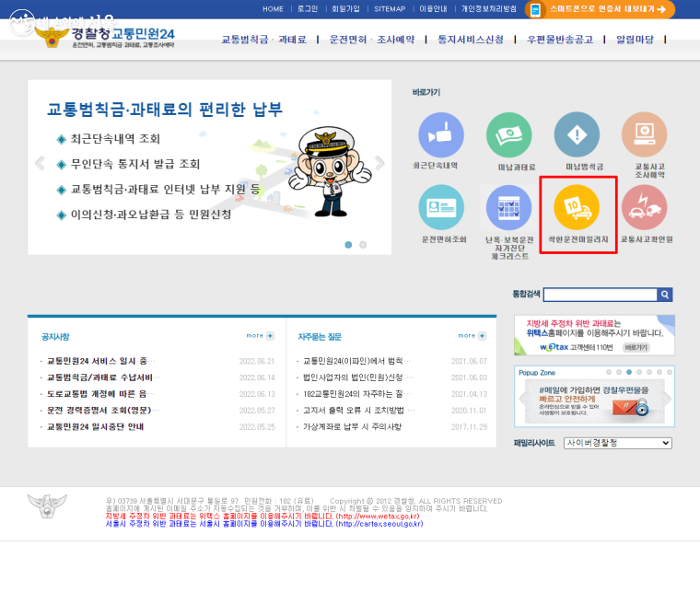The height and width of the screenshot is (592, 700).
Task: Select last Popup Zone indicator dot
Action: pos(670,372)
